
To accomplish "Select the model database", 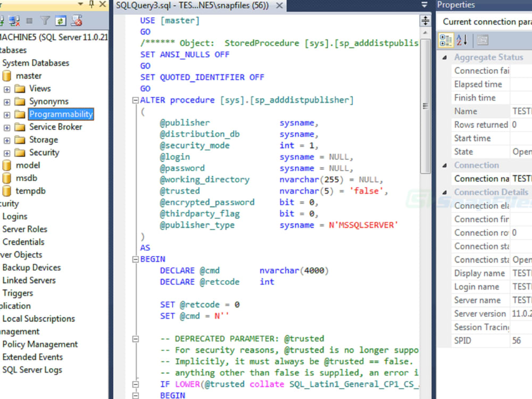I will pos(28,165).
